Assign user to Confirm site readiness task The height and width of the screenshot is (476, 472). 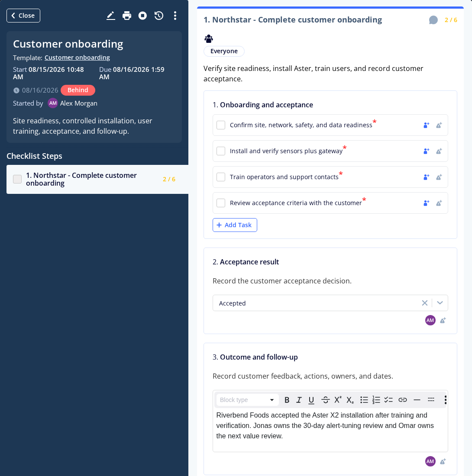[426, 125]
